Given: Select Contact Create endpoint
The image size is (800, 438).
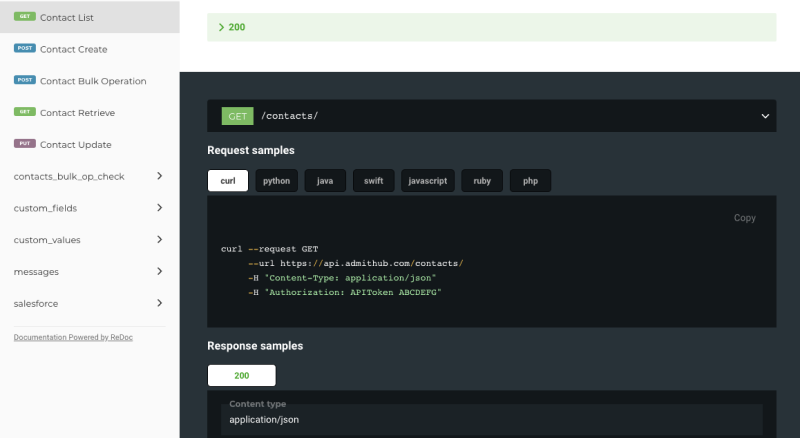Looking at the screenshot, I should [73, 49].
